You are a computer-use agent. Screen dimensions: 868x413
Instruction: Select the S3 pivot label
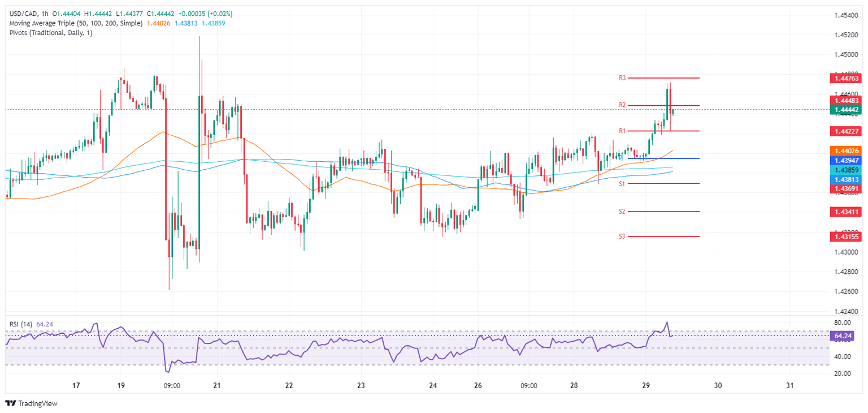coord(622,236)
